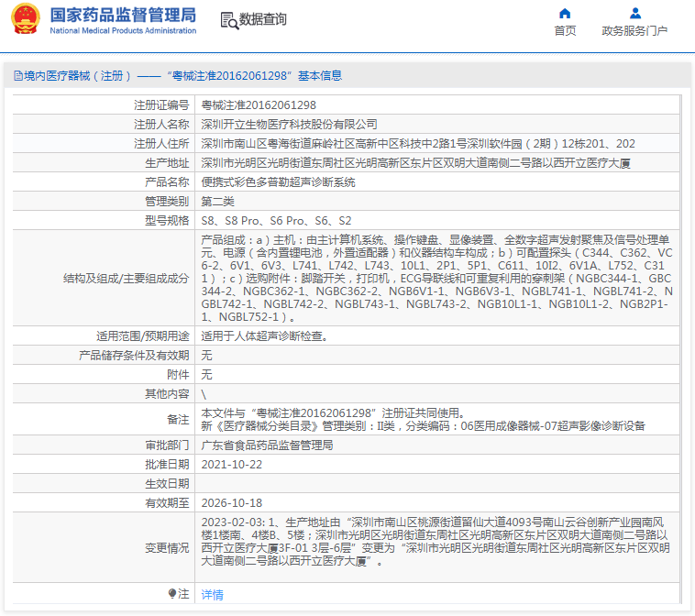Click the 数据查询 heading text

click(x=263, y=19)
